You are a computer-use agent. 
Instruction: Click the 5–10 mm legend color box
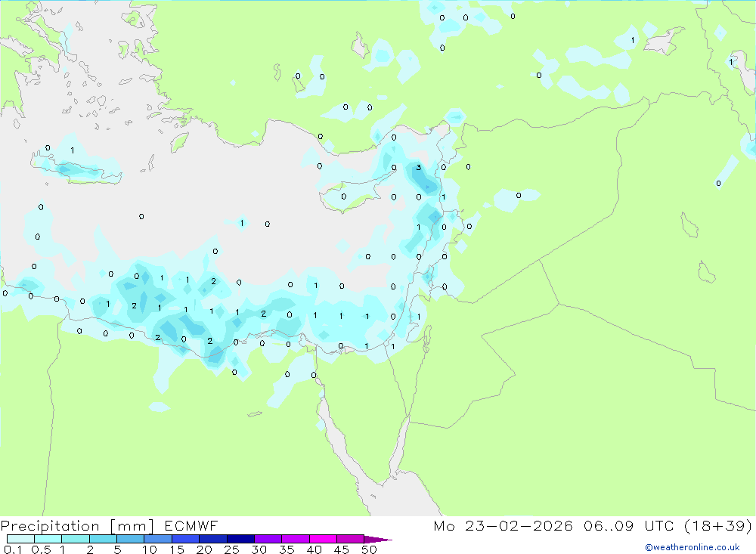pyautogui.click(x=130, y=539)
